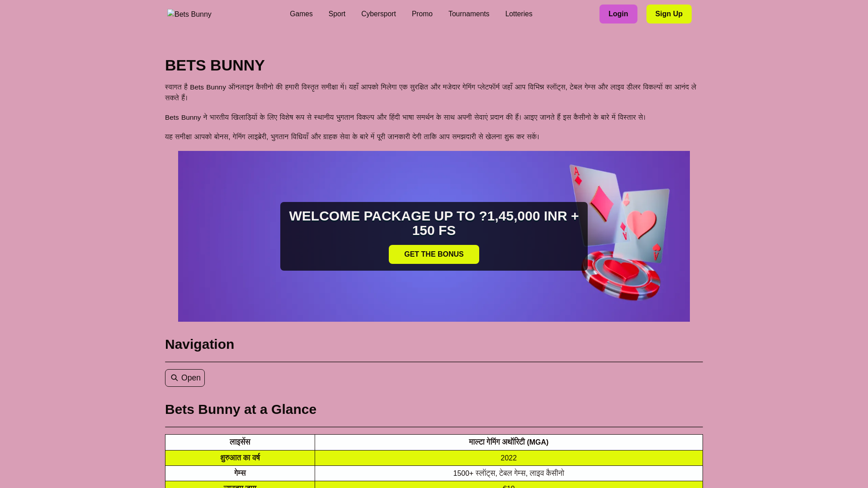Open the Cybersport menu item
The width and height of the screenshot is (868, 488).
pyautogui.click(x=378, y=14)
